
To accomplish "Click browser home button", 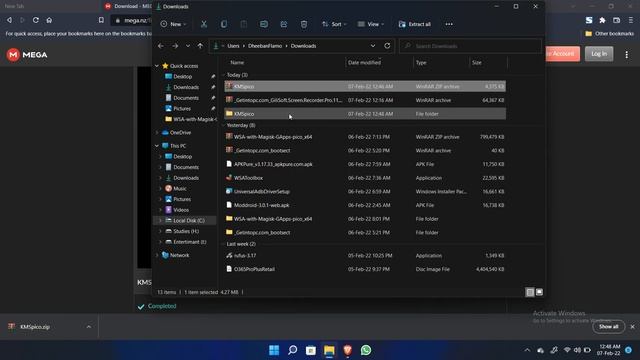I will pyautogui.click(x=49, y=20).
